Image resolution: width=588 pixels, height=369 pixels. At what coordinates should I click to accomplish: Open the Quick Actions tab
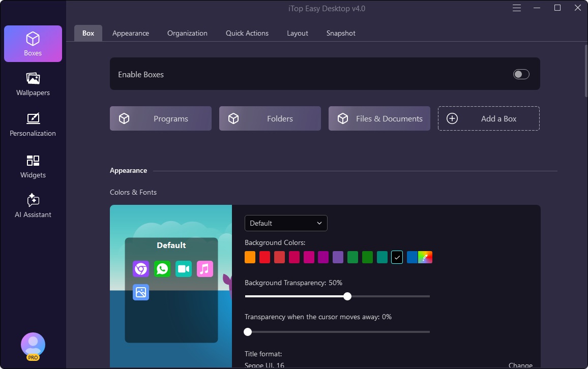(247, 33)
